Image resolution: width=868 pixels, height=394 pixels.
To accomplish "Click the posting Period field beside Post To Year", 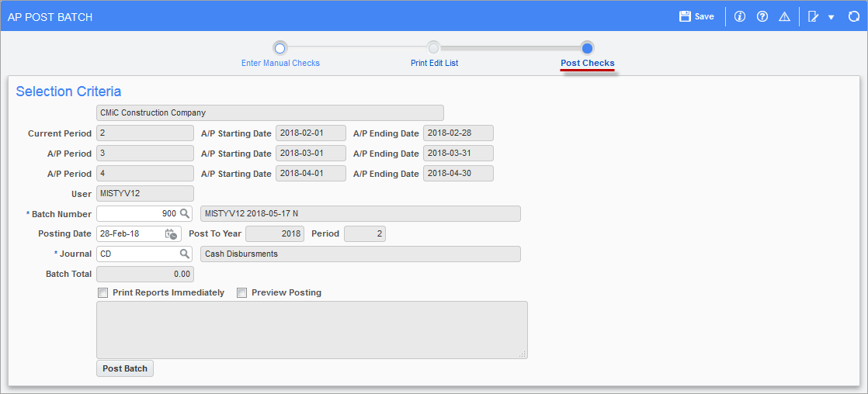I will coord(365,233).
